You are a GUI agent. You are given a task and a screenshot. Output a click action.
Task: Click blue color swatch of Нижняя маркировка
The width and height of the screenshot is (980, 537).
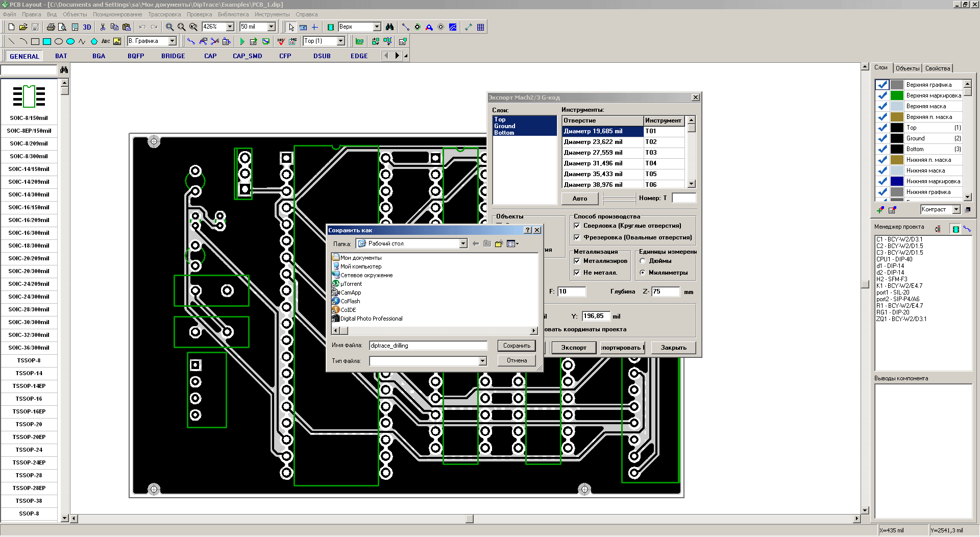click(x=897, y=181)
